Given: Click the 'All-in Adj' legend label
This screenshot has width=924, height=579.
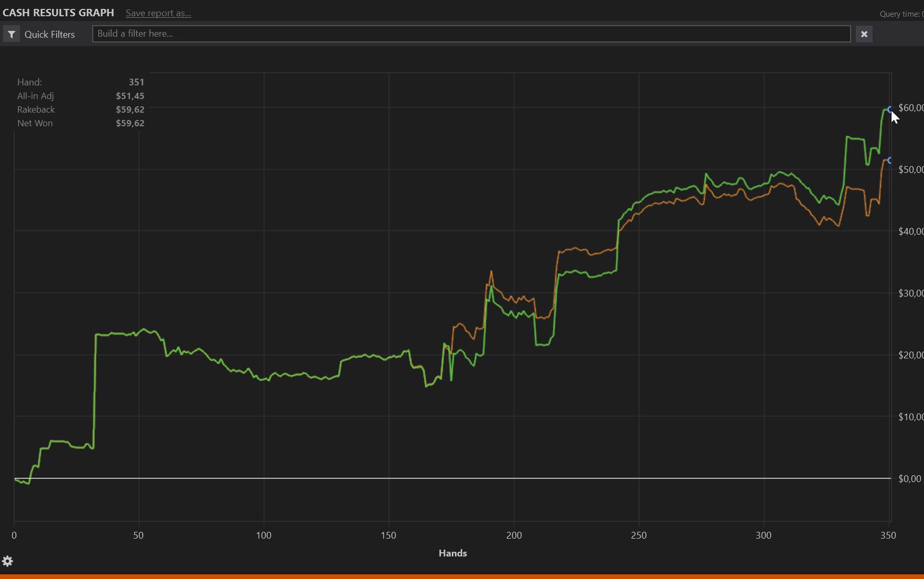Looking at the screenshot, I should click(x=36, y=96).
